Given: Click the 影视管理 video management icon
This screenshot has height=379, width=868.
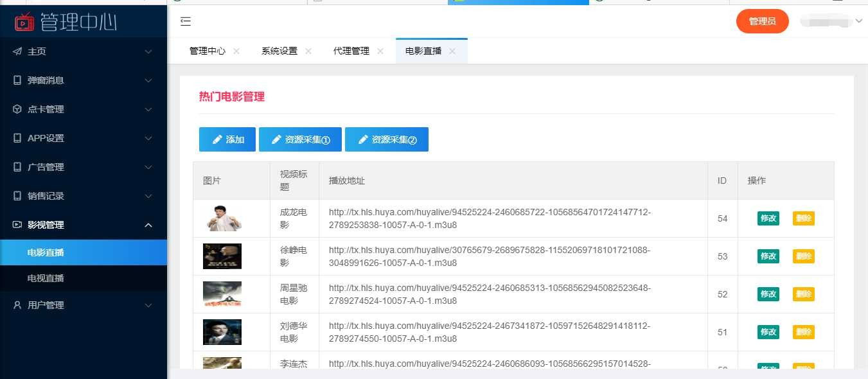Looking at the screenshot, I should click(17, 225).
